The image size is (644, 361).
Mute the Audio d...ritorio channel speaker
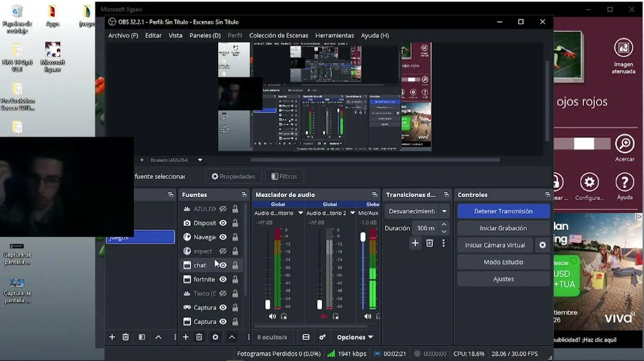pos(272,316)
